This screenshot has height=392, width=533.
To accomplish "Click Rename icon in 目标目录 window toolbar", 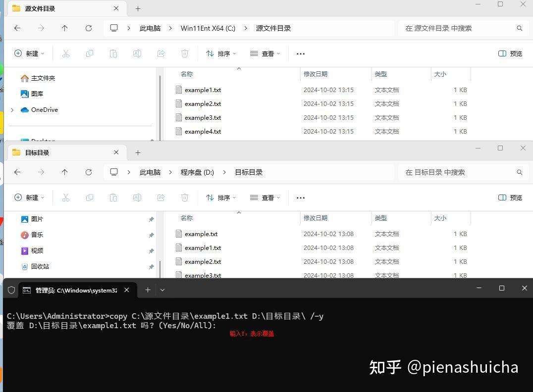I will click(137, 197).
